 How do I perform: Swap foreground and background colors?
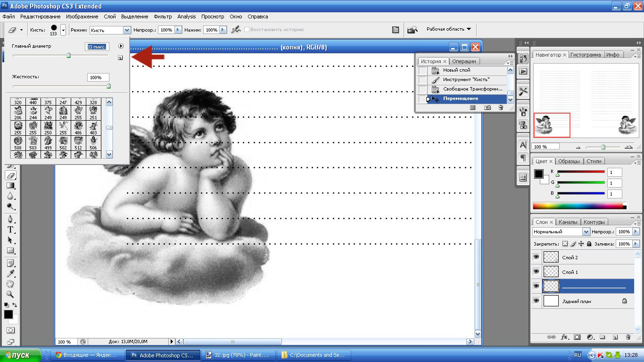(x=15, y=305)
